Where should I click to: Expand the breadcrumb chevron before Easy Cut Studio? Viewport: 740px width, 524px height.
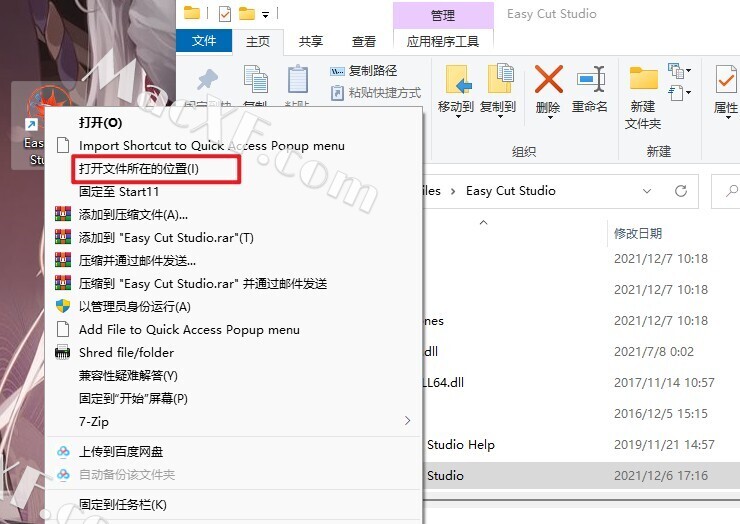coord(453,191)
